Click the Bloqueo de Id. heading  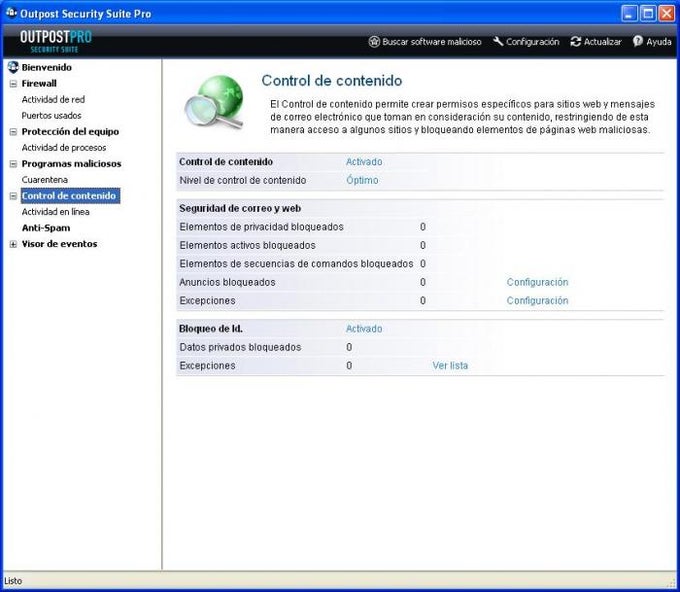pyautogui.click(x=211, y=329)
